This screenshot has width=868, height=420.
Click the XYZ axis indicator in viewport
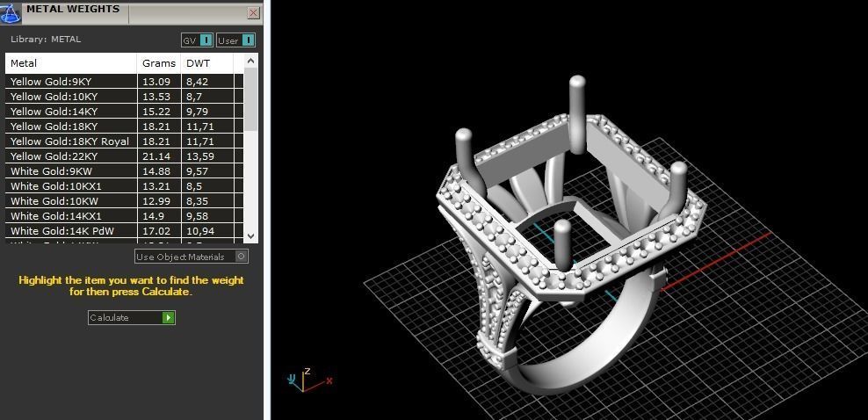pyautogui.click(x=309, y=380)
